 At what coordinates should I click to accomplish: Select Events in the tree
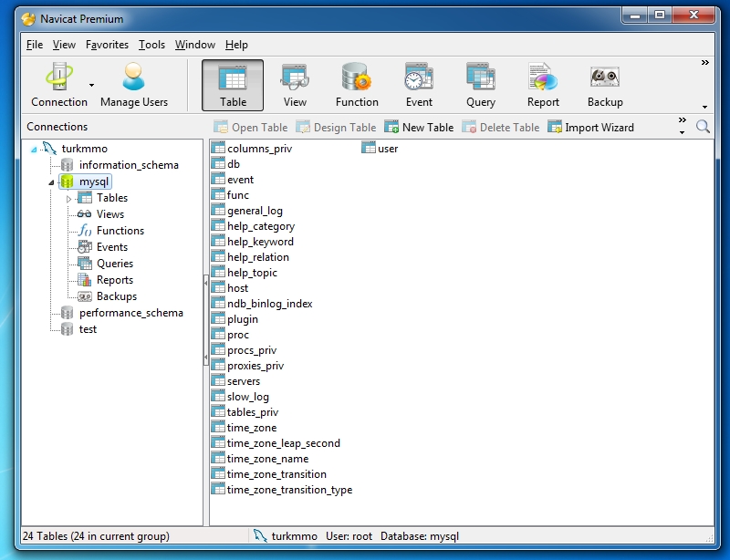[x=111, y=247]
